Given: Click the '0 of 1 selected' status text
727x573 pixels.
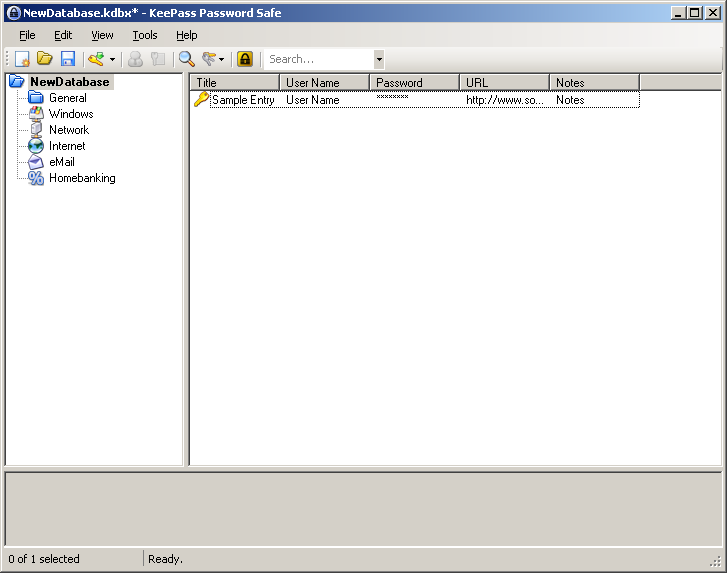Looking at the screenshot, I should pos(44,559).
